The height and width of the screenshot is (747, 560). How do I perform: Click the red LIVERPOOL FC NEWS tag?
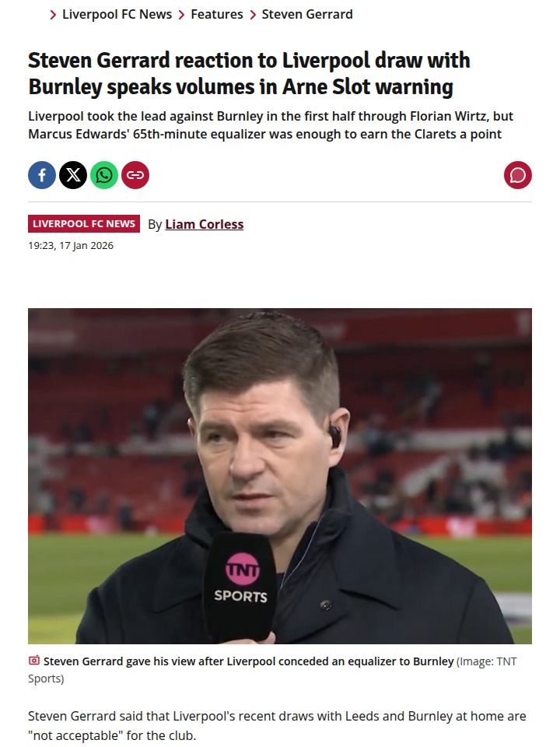click(x=84, y=224)
